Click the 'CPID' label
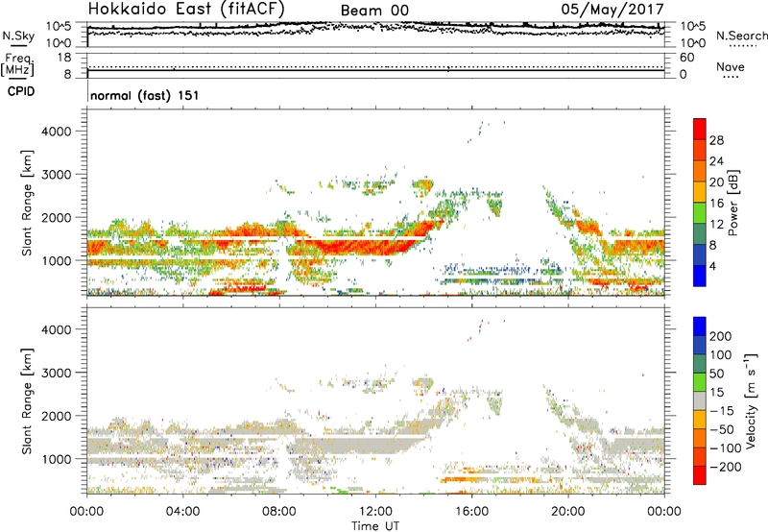The width and height of the screenshot is (768, 532). 21,91
